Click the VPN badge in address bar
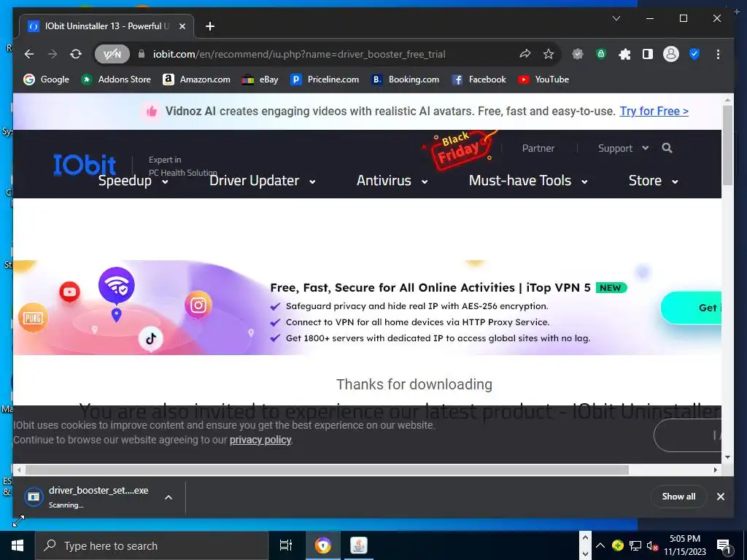The height and width of the screenshot is (560, 747). (112, 54)
